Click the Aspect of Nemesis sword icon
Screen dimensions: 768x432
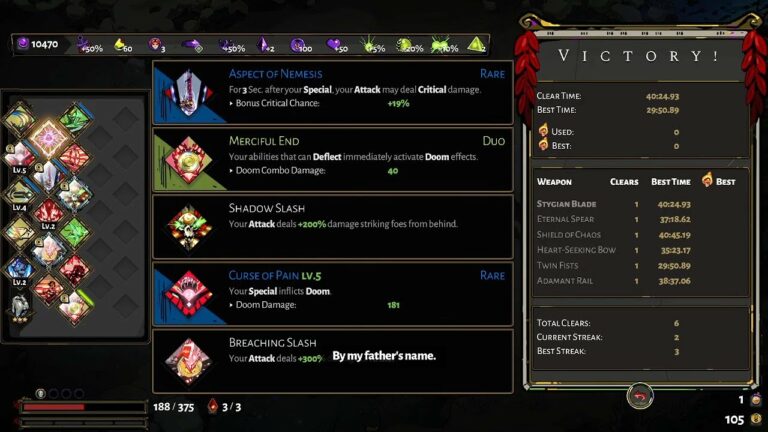coord(189,92)
